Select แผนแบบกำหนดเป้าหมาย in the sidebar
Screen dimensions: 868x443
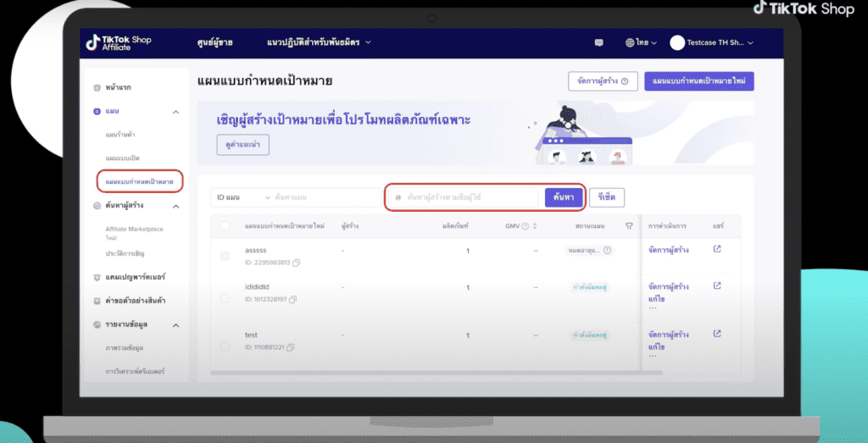pyautogui.click(x=140, y=181)
